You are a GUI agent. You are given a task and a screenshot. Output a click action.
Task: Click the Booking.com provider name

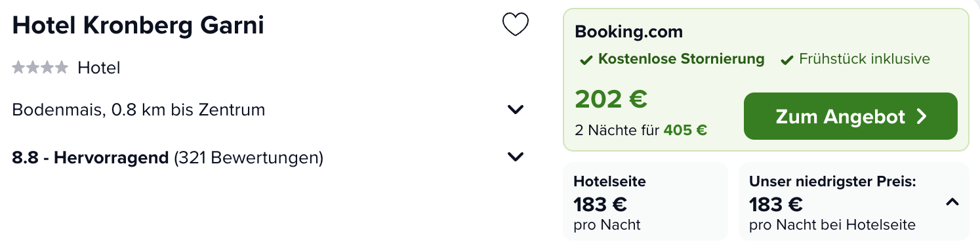629,31
